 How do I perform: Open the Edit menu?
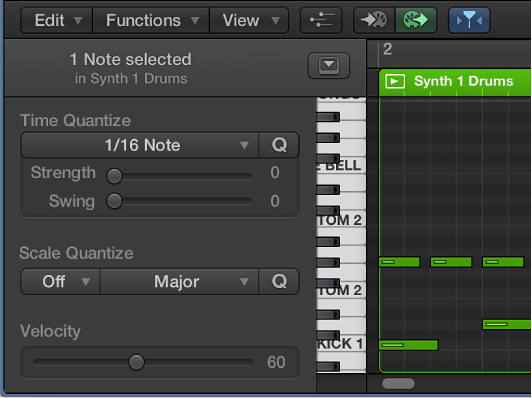pos(57,20)
